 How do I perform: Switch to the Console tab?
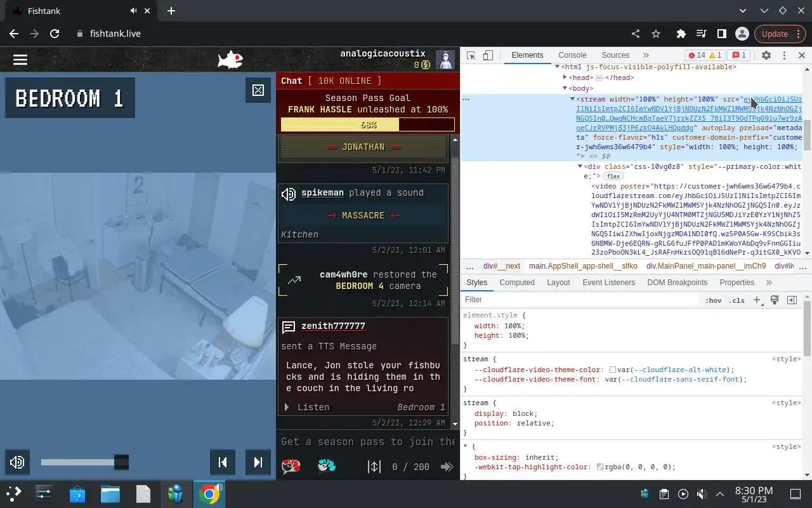click(572, 55)
